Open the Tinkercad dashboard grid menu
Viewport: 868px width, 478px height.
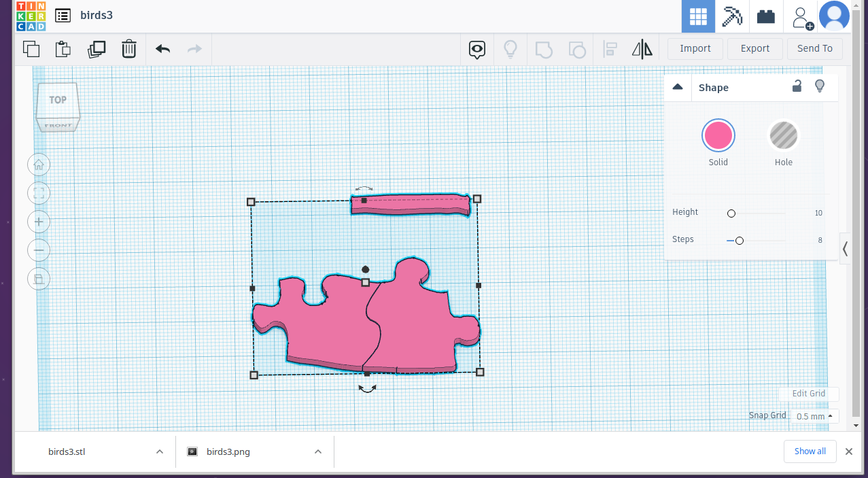(697, 16)
